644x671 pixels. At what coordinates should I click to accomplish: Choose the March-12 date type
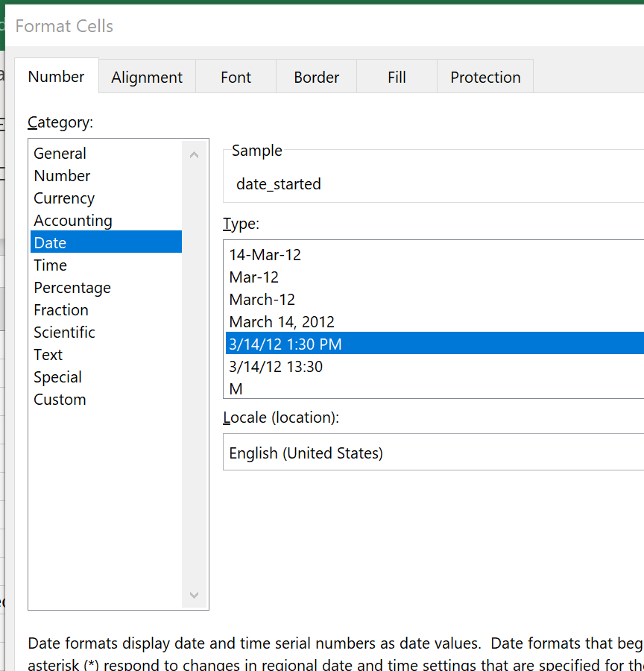[x=435, y=299]
